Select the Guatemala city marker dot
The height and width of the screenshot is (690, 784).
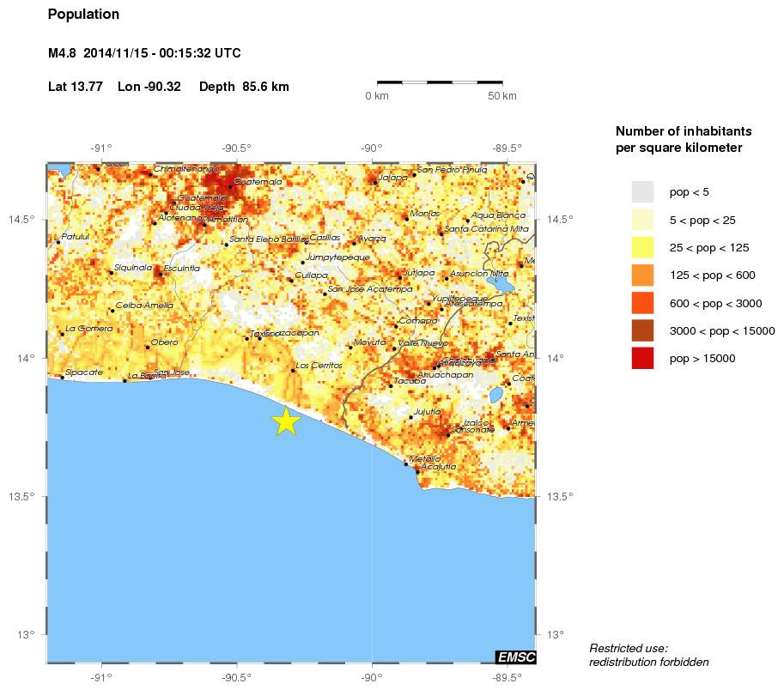pos(229,187)
